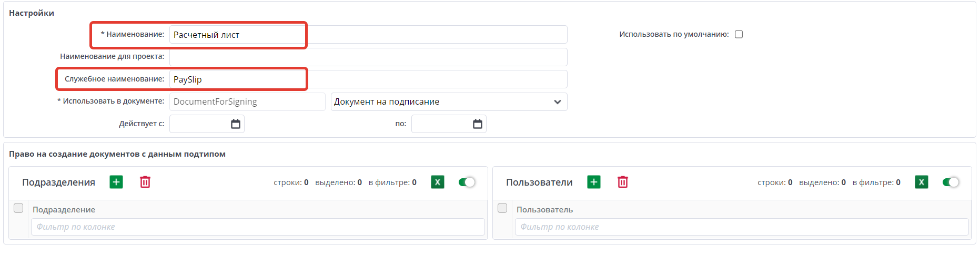Click the DocumentForSigning text field
This screenshot has width=980, height=275.
point(247,101)
